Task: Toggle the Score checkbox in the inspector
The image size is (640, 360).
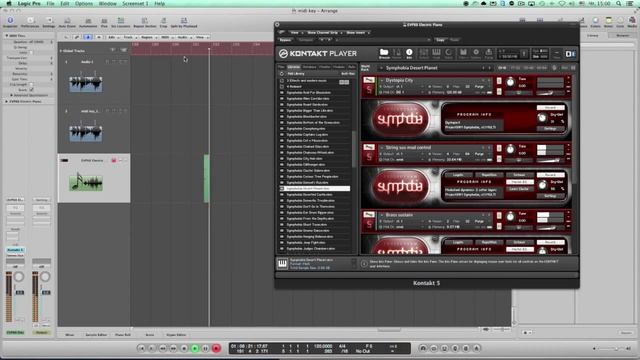Action: 31,89
